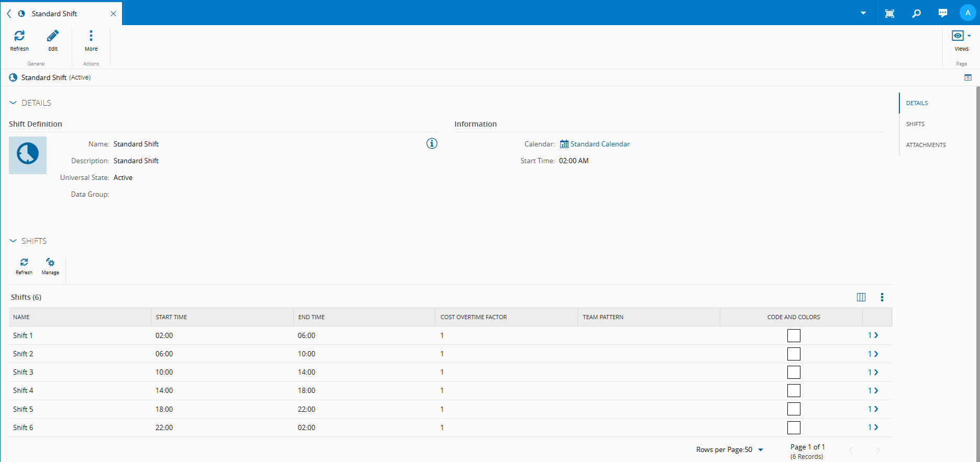Click Shift 1 color box
The width and height of the screenshot is (980, 462).
point(794,336)
